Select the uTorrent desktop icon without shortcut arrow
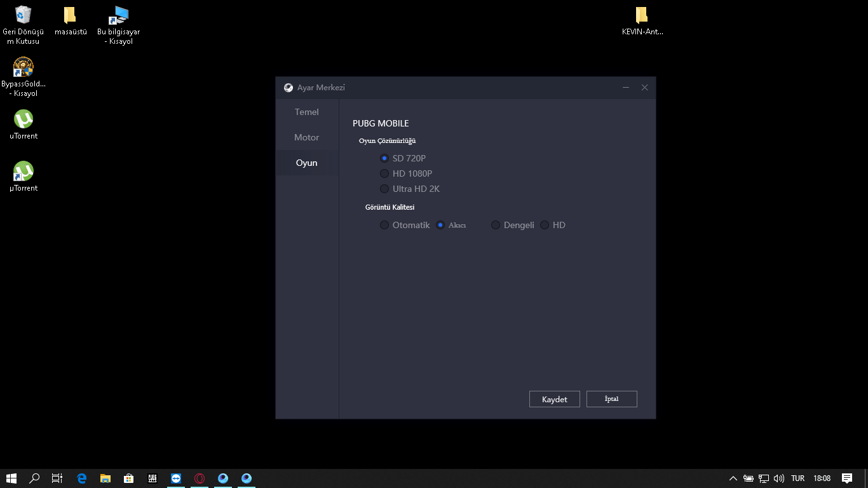Image resolution: width=868 pixels, height=488 pixels. (x=24, y=125)
